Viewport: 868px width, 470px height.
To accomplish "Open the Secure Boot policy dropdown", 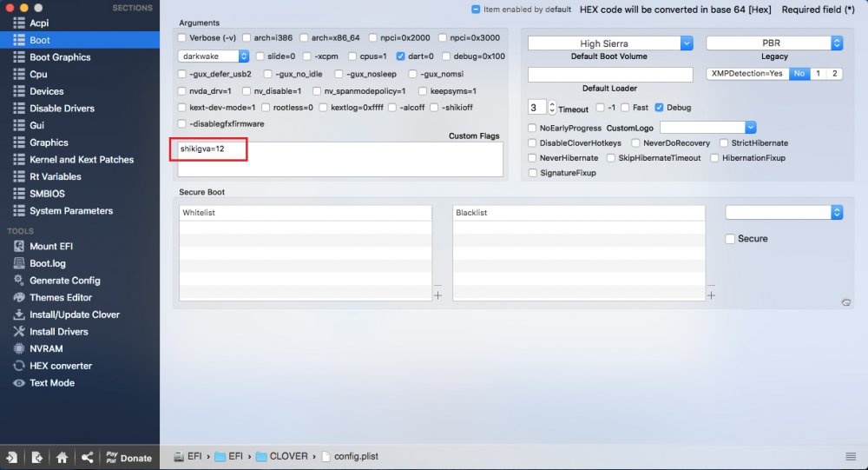I will [785, 212].
